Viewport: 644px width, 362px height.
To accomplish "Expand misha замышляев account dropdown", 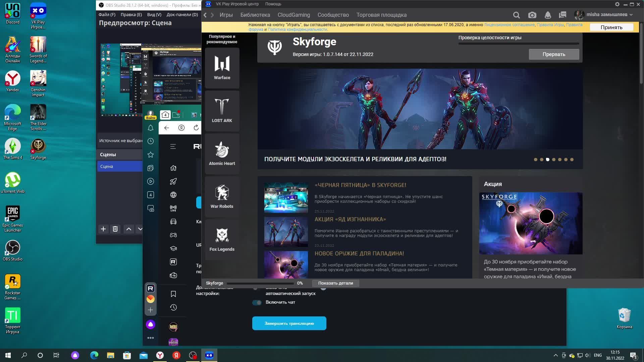I will point(631,15).
